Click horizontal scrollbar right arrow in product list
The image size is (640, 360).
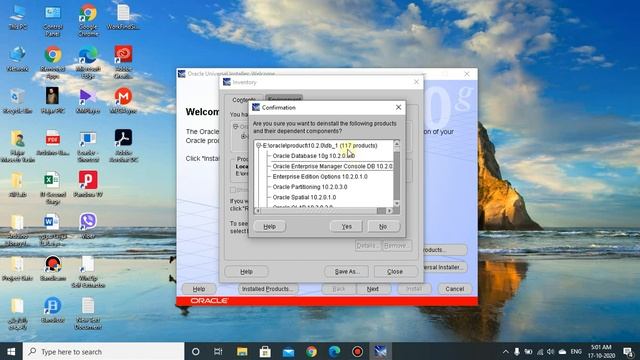[390, 211]
